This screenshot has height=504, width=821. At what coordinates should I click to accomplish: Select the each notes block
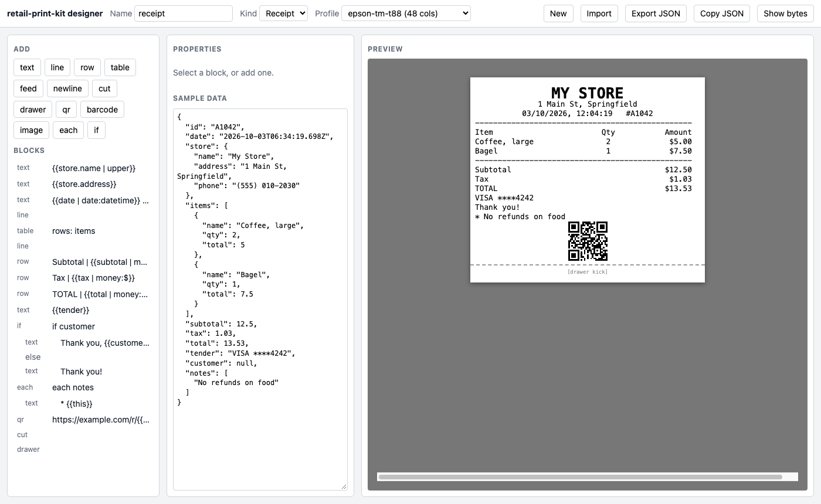(83, 387)
